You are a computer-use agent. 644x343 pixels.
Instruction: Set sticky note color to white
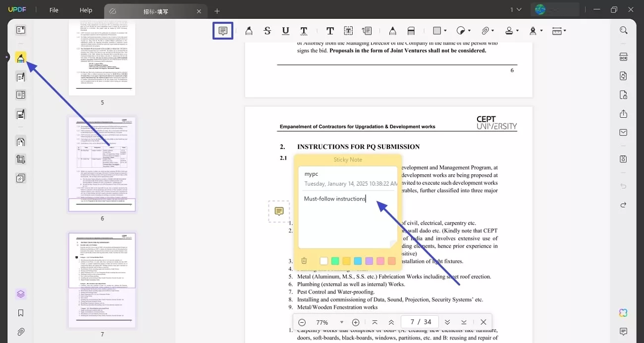click(323, 261)
